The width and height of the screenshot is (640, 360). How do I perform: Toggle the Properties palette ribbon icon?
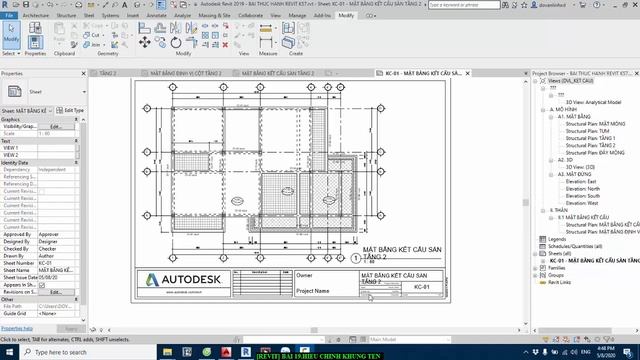[x=35, y=42]
